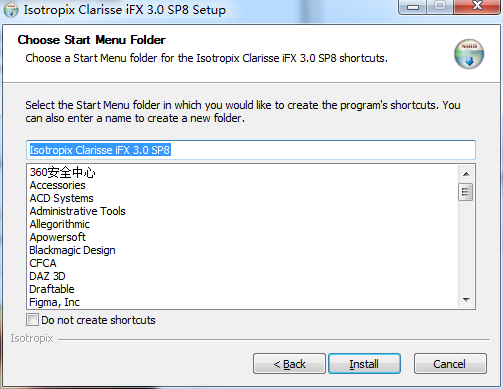Go back with the Back button

tap(289, 364)
